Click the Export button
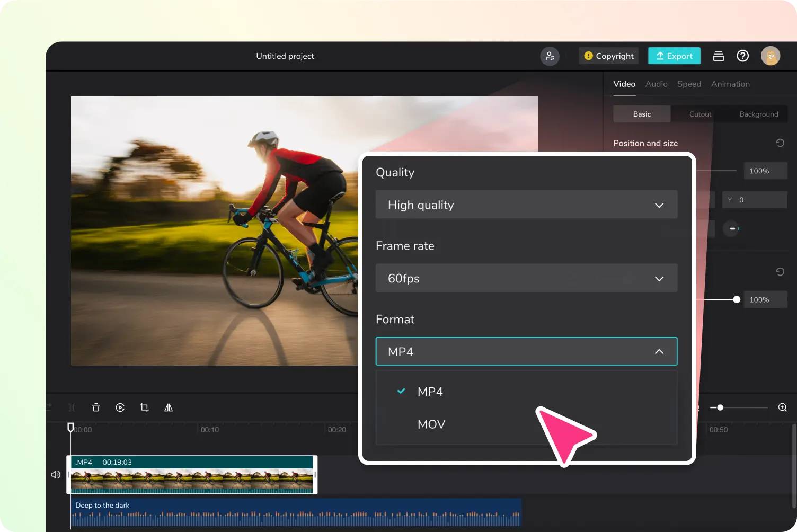Image resolution: width=797 pixels, height=532 pixels. point(674,56)
